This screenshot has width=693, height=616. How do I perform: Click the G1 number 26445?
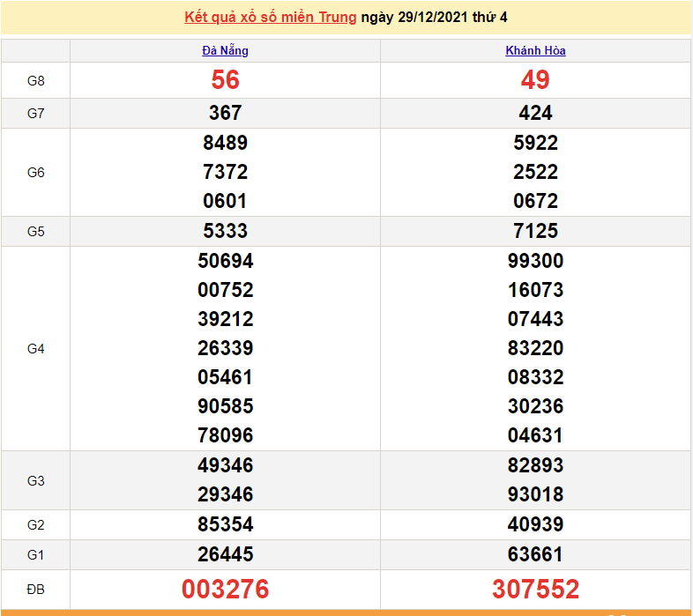(225, 554)
